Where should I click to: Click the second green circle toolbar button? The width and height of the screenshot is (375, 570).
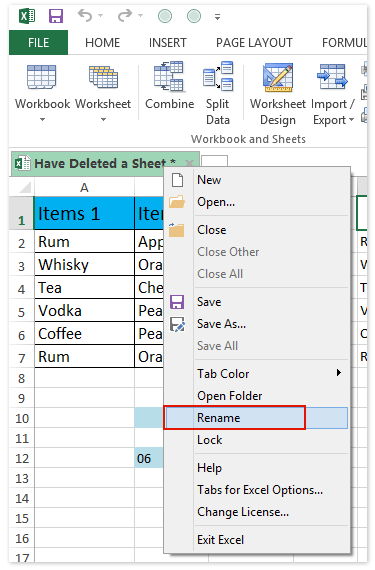[194, 16]
